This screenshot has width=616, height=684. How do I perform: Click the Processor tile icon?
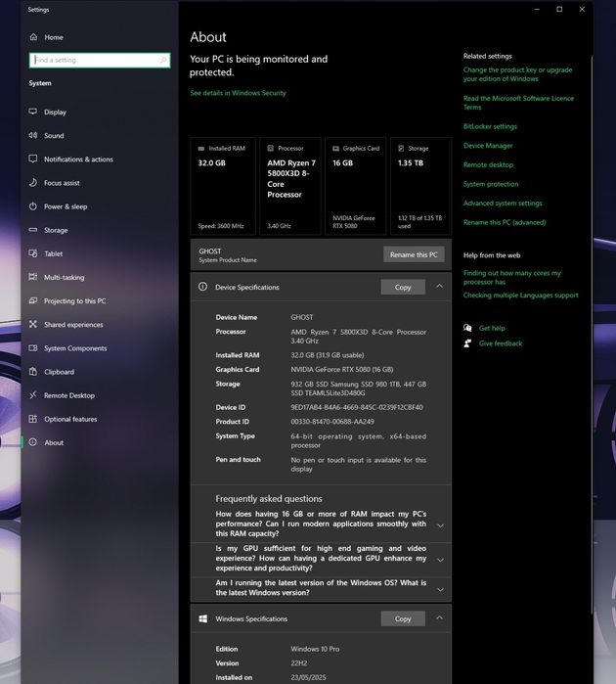click(x=270, y=149)
